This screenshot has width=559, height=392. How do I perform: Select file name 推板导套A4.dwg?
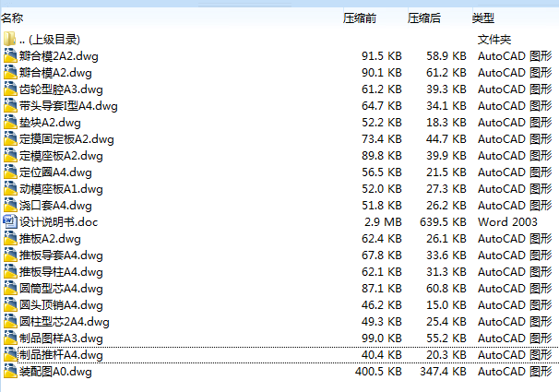click(61, 255)
